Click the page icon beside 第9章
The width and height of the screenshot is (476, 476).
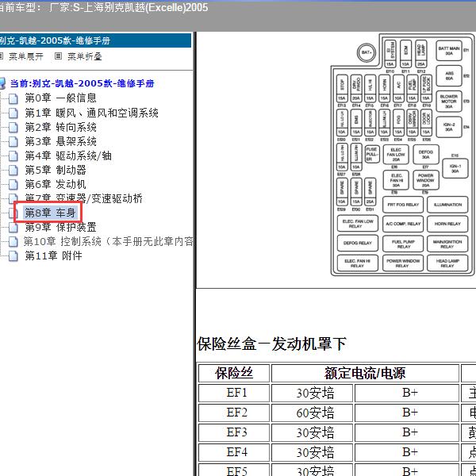pos(13,228)
